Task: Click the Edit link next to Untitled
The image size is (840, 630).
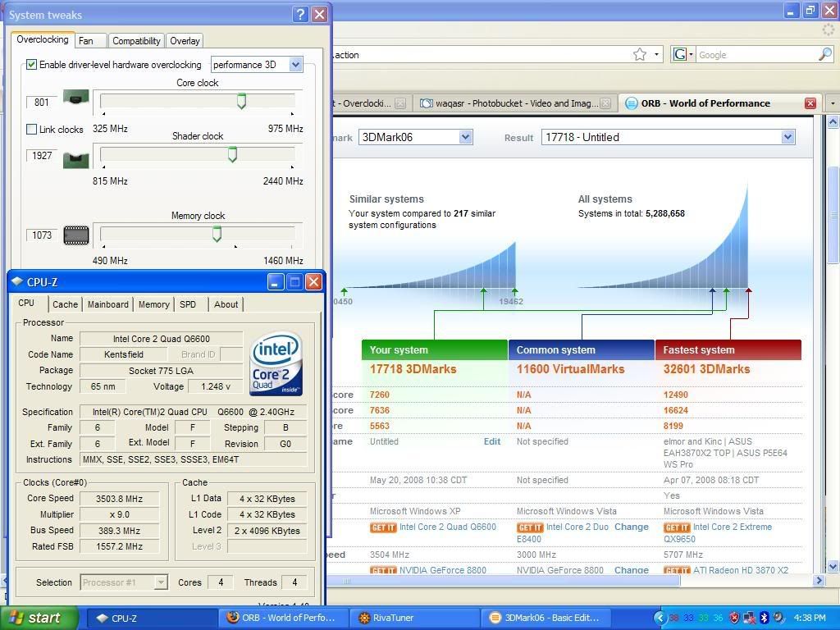Action: coord(492,441)
